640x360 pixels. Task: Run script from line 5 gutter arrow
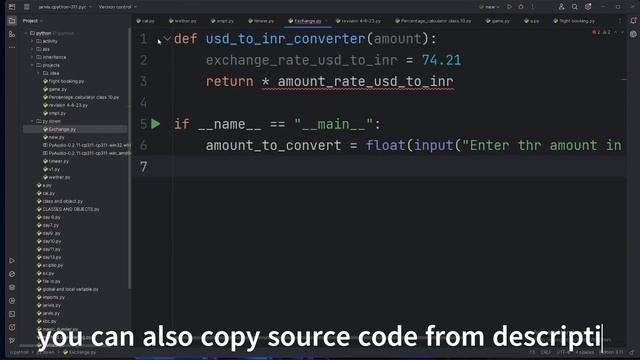[x=156, y=124]
